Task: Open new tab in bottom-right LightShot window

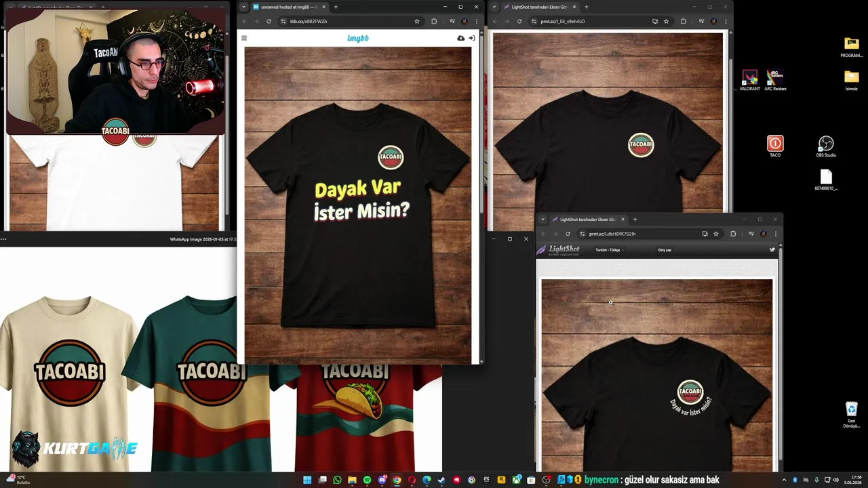Action: tap(635, 220)
